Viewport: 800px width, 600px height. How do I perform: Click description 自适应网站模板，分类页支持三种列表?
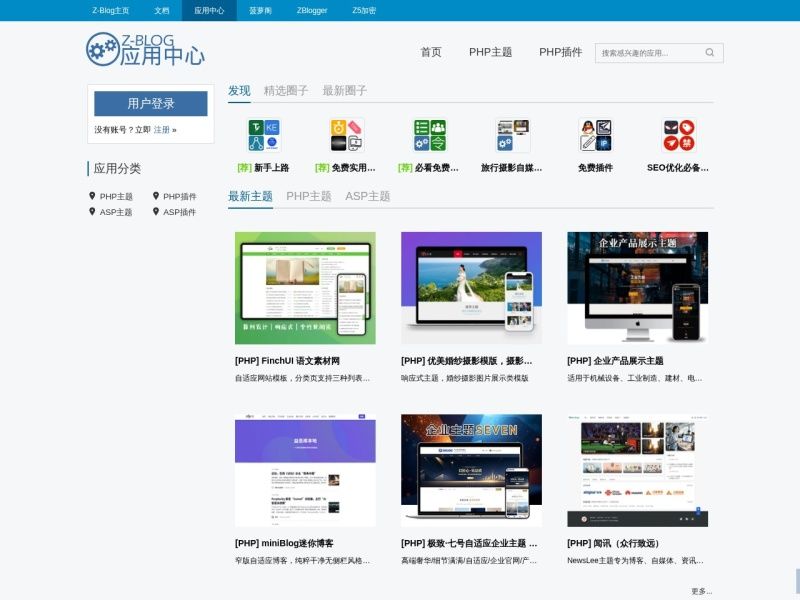pyautogui.click(x=303, y=378)
